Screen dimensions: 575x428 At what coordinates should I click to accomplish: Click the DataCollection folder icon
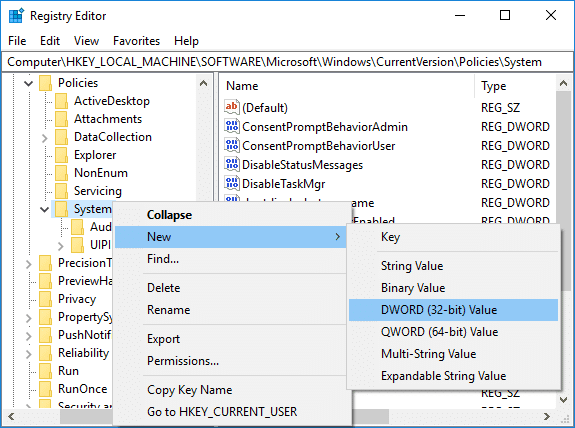pyautogui.click(x=61, y=137)
